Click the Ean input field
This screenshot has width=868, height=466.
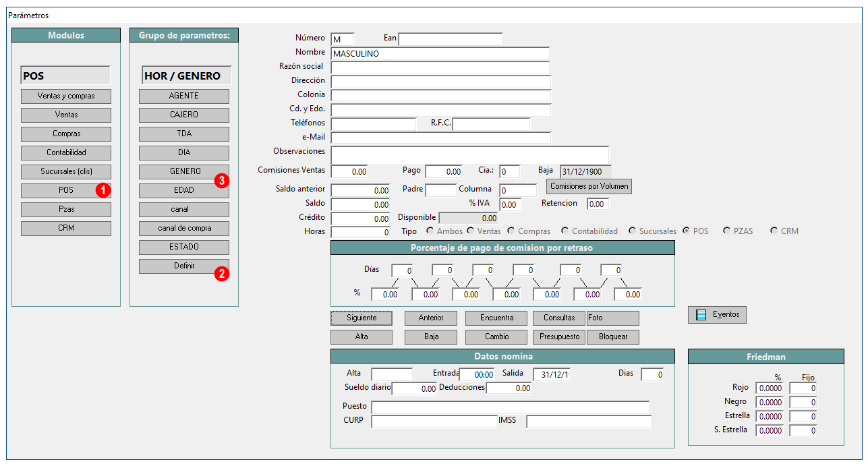pyautogui.click(x=451, y=40)
